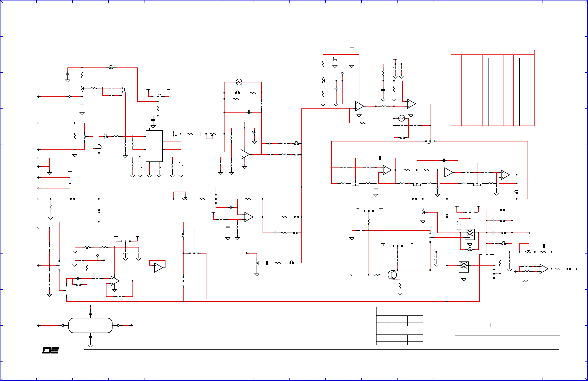Select the standalone unused op-amp with looped output
This screenshot has height=381, width=588.
[158, 267]
